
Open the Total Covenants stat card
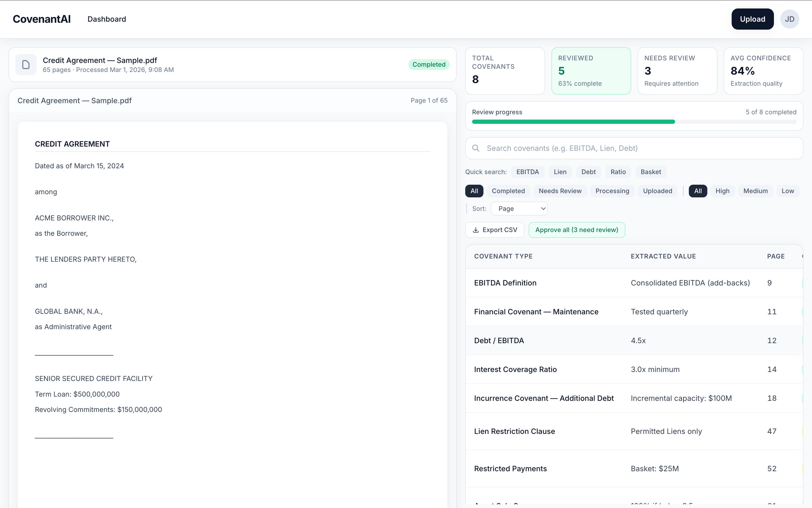pos(505,71)
